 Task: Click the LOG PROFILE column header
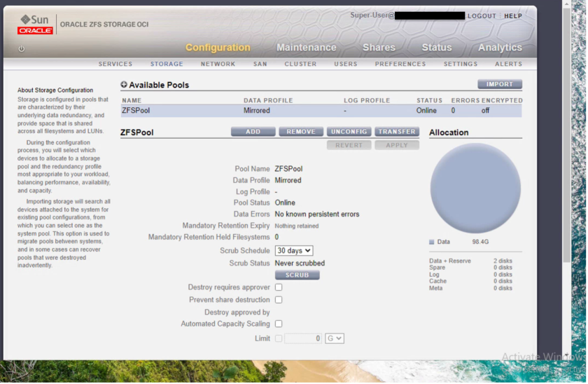click(x=367, y=101)
